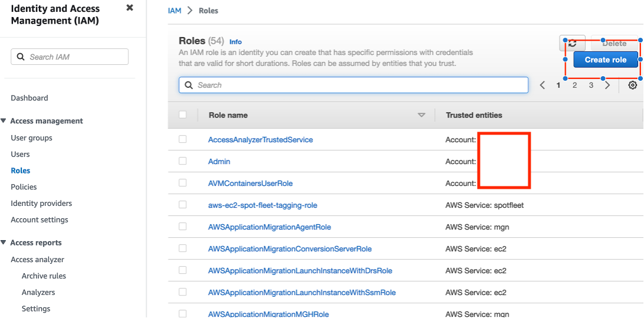The height and width of the screenshot is (318, 644).
Task: Collapse the Access reports section
Action: pyautogui.click(x=4, y=242)
